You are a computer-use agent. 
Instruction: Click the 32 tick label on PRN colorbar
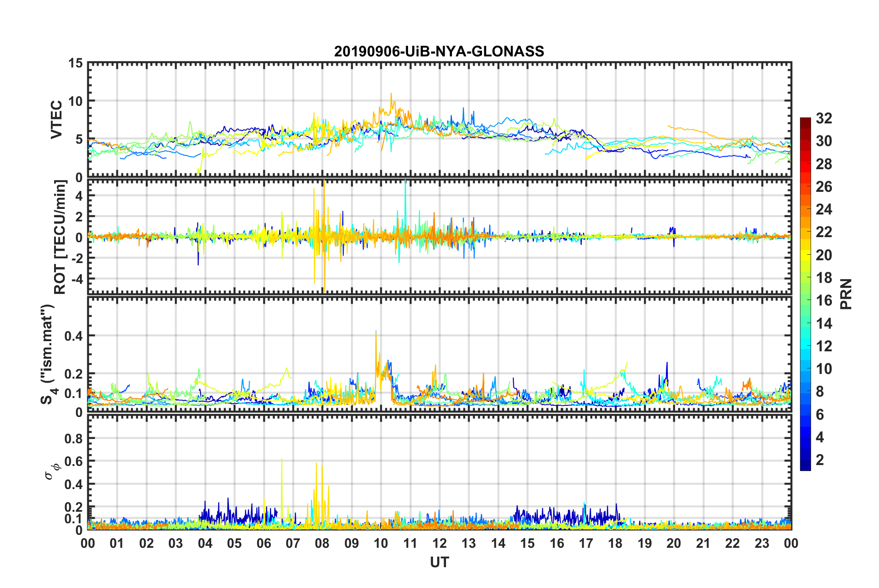click(x=824, y=118)
